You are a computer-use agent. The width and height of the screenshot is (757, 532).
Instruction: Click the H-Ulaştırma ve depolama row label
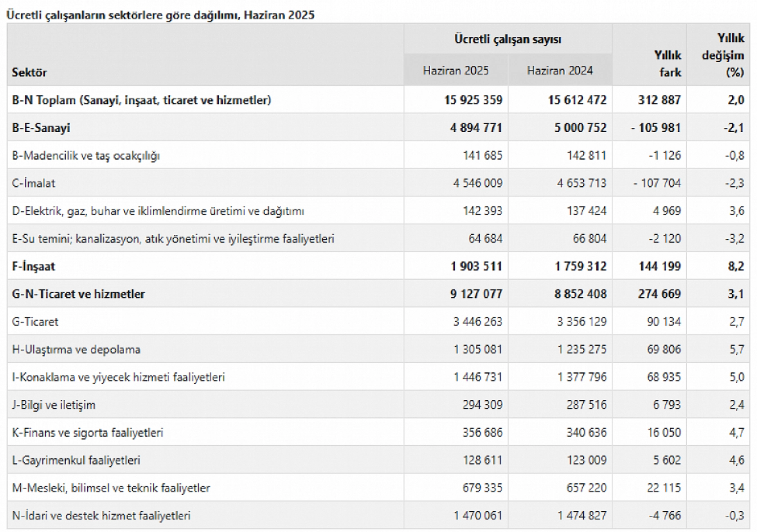tap(76, 349)
